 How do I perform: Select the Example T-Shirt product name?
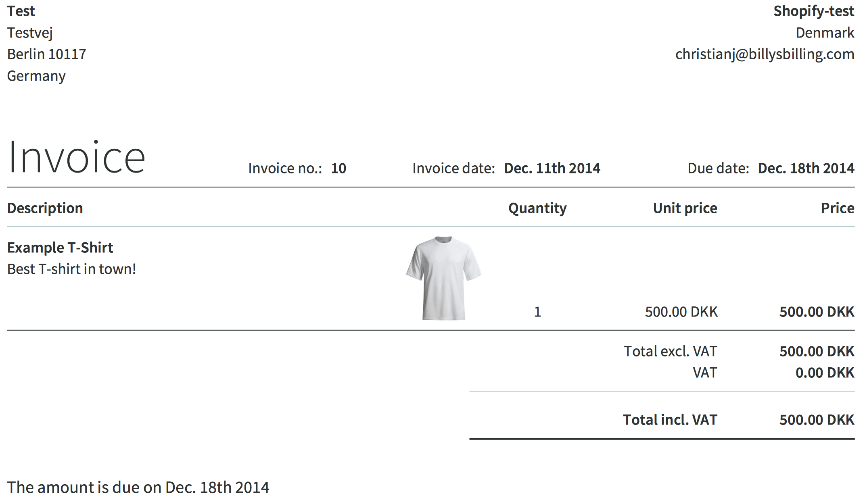60,248
